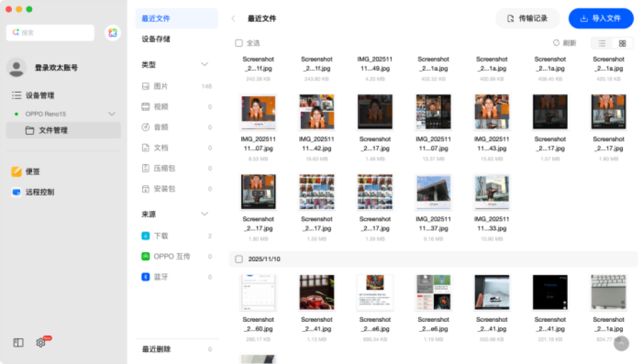Switch to grid view icon
642x364 pixels.
point(622,43)
